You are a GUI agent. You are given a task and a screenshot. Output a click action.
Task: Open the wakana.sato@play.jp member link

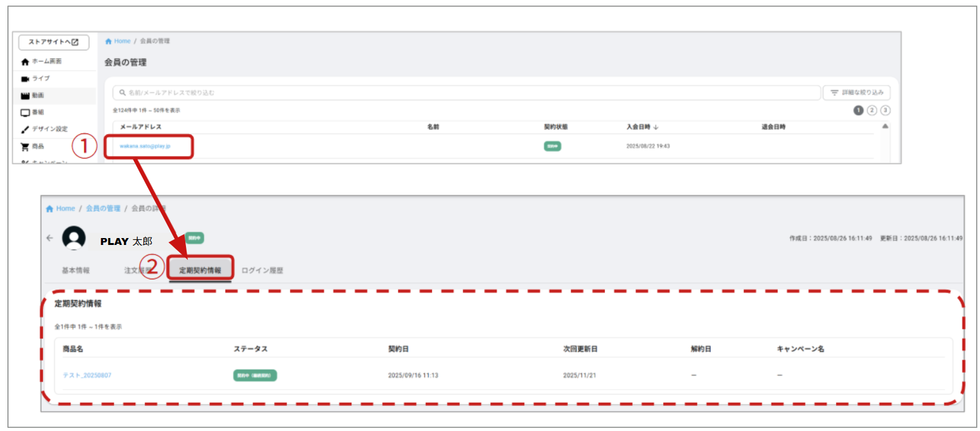tap(145, 146)
